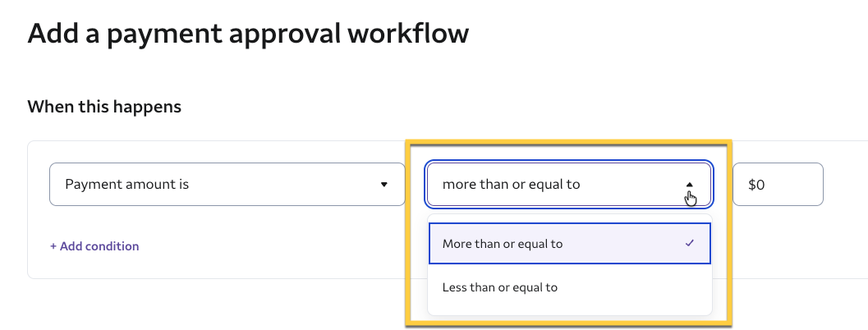Click the up arrow in comparison dropdown
The width and height of the screenshot is (868, 330).
[x=690, y=185]
